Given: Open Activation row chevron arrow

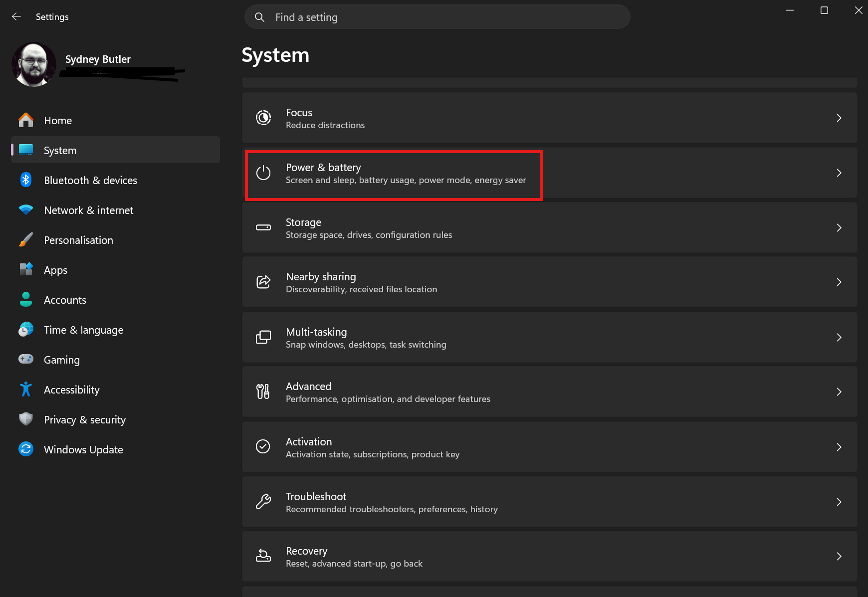Looking at the screenshot, I should click(x=839, y=447).
